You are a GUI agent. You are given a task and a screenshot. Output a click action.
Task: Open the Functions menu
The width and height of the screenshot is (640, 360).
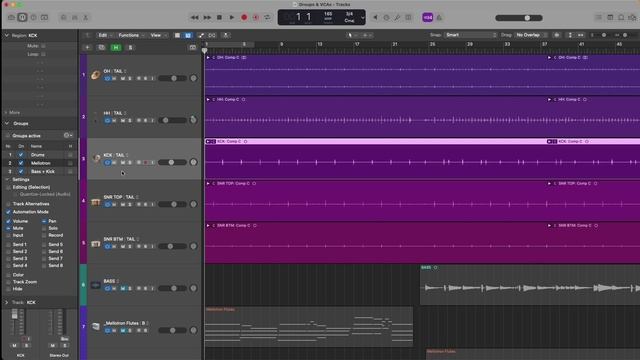[x=131, y=36]
